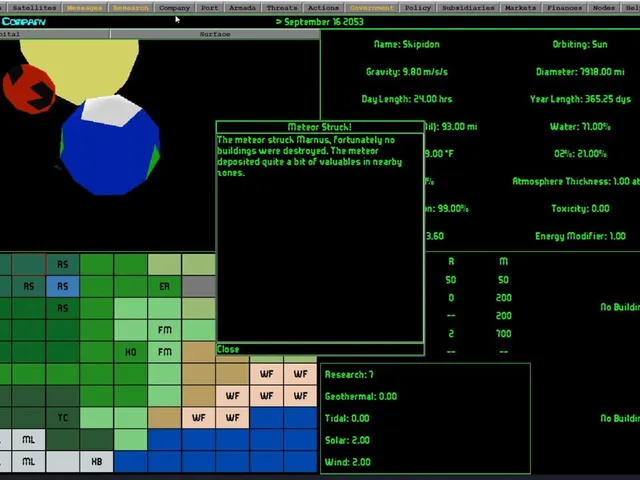This screenshot has width=640, height=480.
Task: Open the Government menu tab
Action: (x=372, y=8)
